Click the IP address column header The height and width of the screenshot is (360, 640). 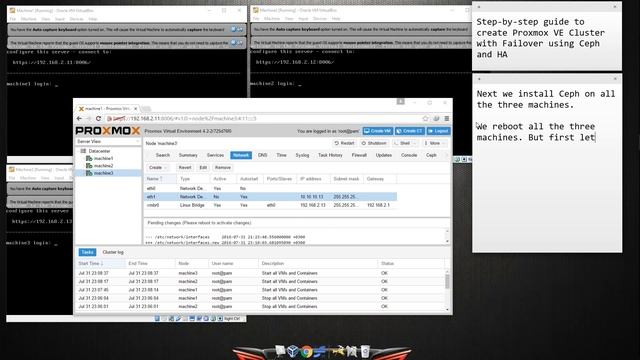click(x=313, y=179)
